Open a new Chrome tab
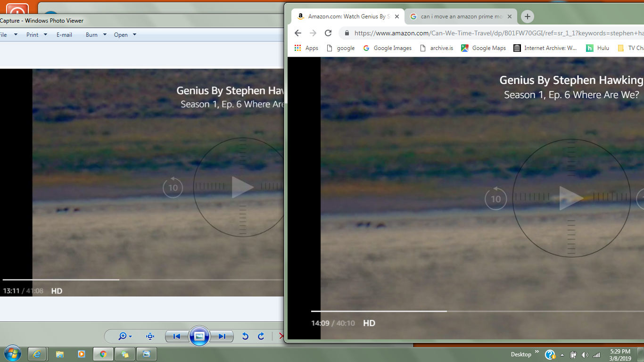Screen dimensions: 644x362 coord(527,16)
